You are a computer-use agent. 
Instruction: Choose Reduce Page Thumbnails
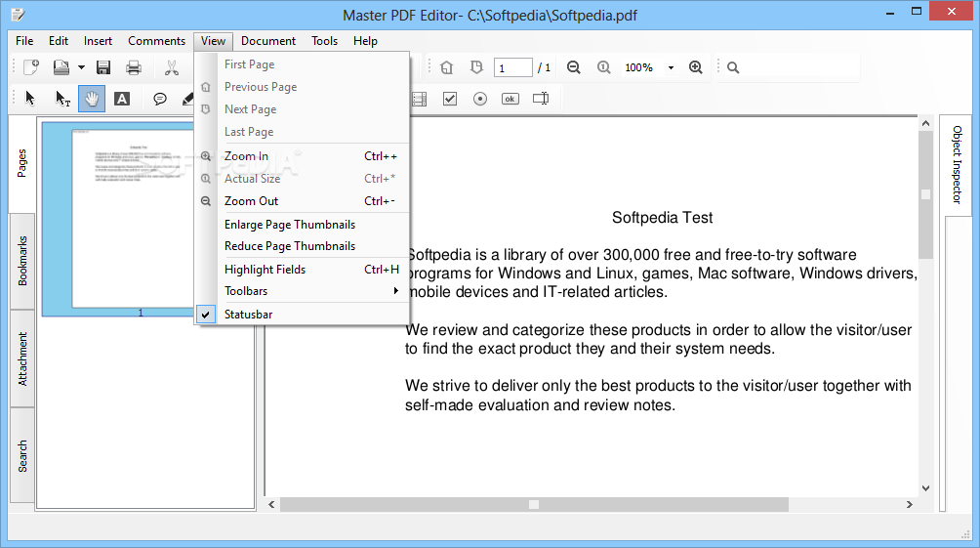coord(303,246)
